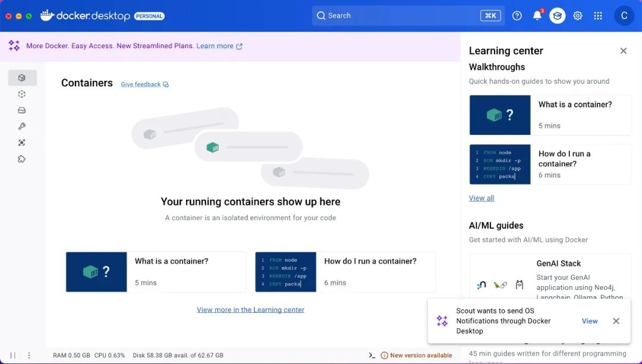Open the user account avatar C
This screenshot has height=364, width=642.
coord(624,15)
